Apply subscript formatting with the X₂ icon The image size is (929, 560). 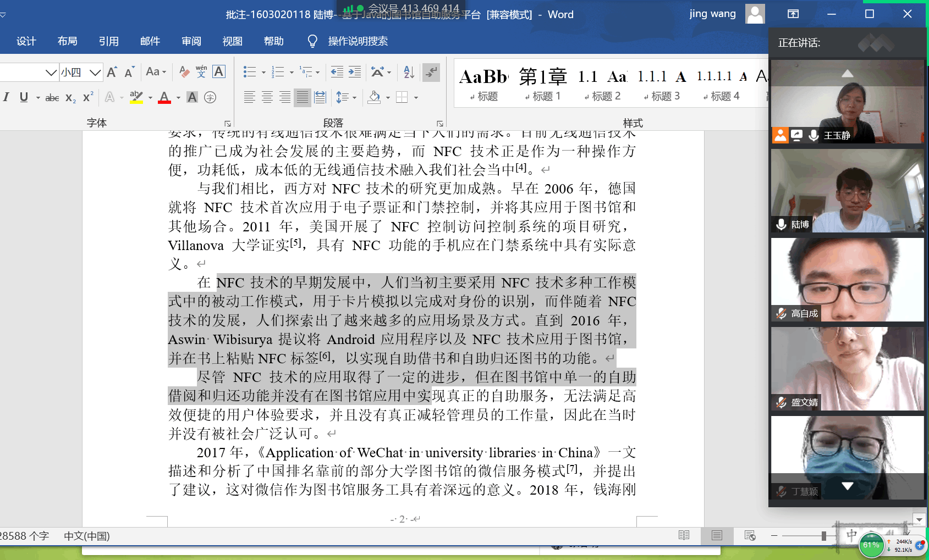(70, 98)
